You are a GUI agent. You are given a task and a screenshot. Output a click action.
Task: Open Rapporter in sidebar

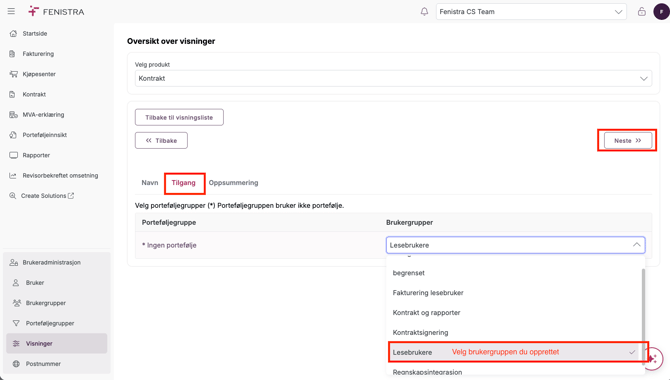click(36, 155)
